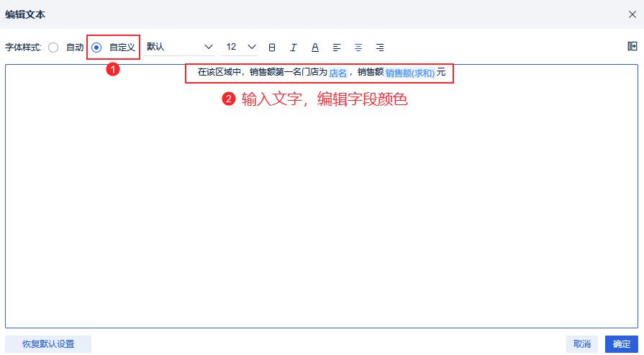Select the 自动 font style radio
Image resolution: width=644 pixels, height=355 pixels.
pos(53,48)
